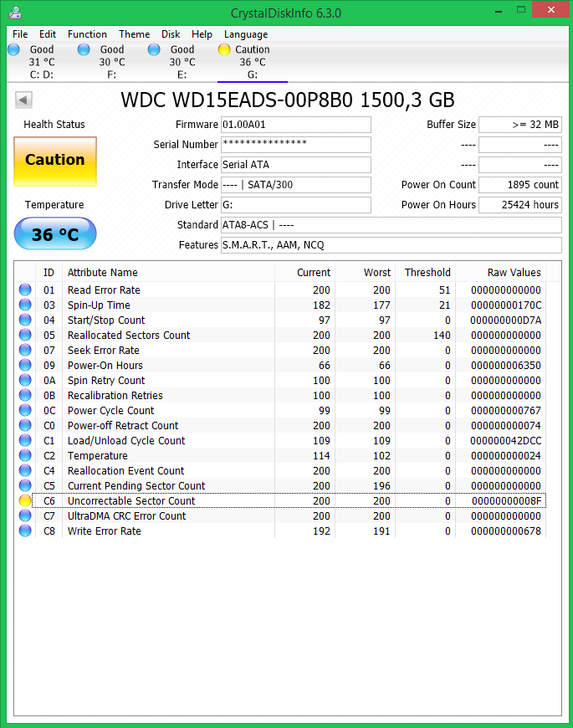Select the E: disk status orb
Image resolution: width=573 pixels, height=728 pixels.
pos(154,49)
